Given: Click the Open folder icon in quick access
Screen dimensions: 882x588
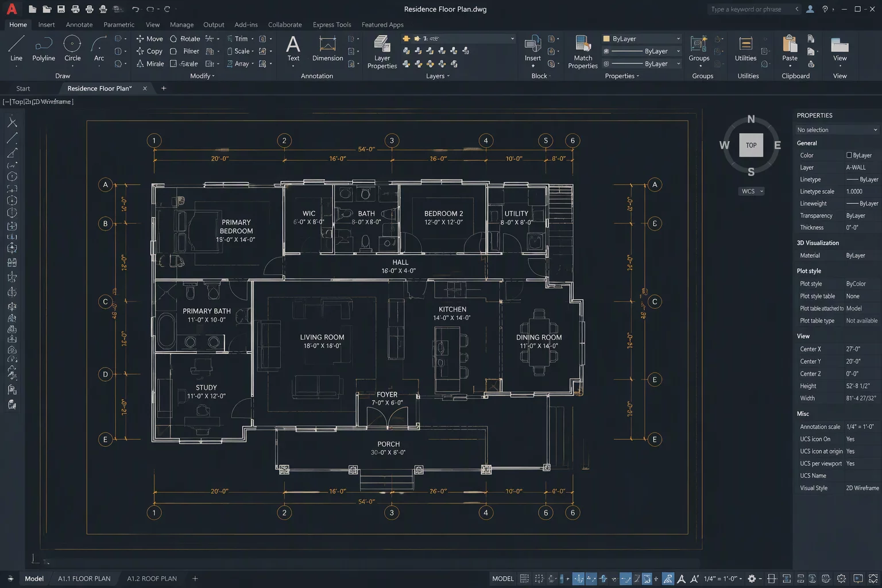Looking at the screenshot, I should pos(47,9).
